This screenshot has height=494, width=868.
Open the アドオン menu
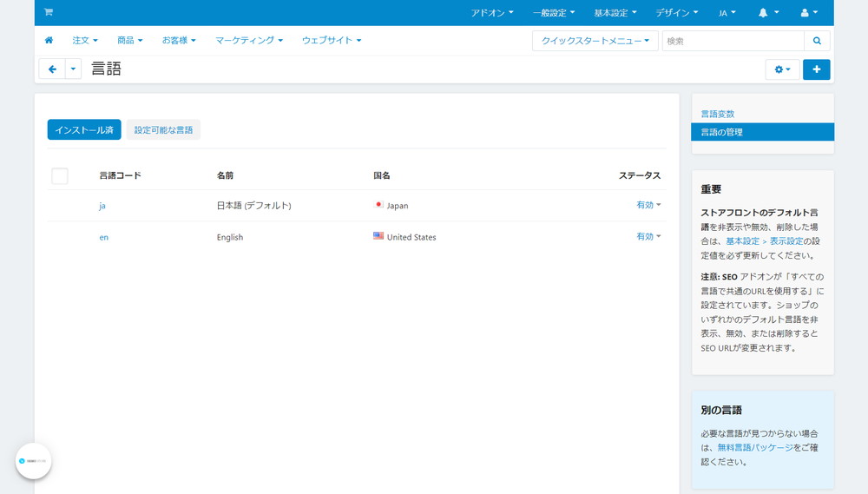[x=492, y=12]
